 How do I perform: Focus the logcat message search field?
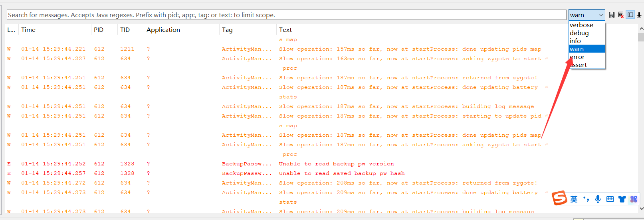pyautogui.click(x=286, y=15)
